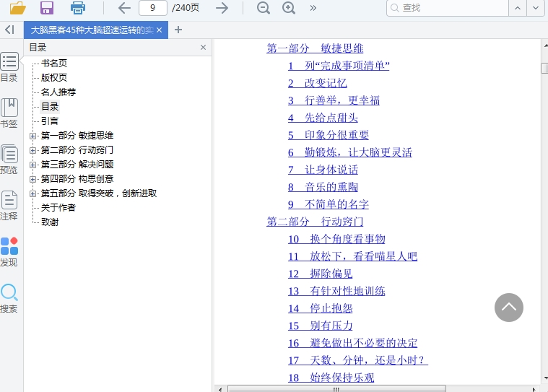This screenshot has width=548, height=392.
Task: Go to the next page arrow
Action: (222, 8)
